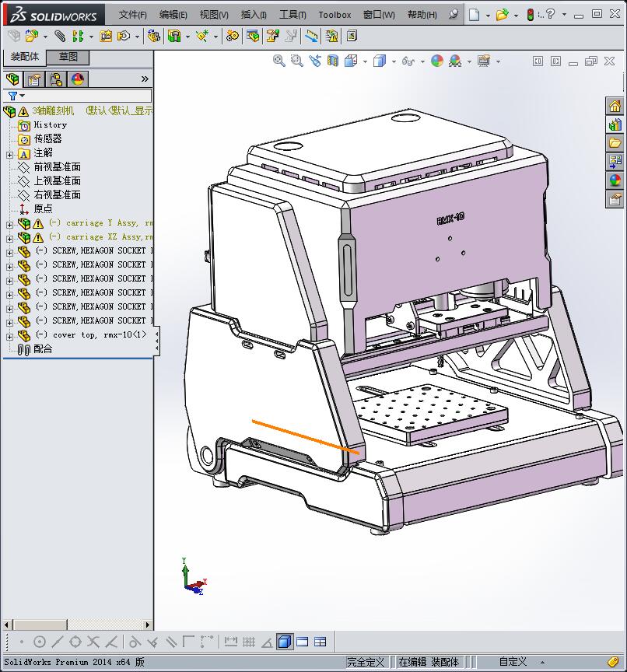Select the Insert Components toolbar icon
This screenshot has width=627, height=672.
point(32,36)
